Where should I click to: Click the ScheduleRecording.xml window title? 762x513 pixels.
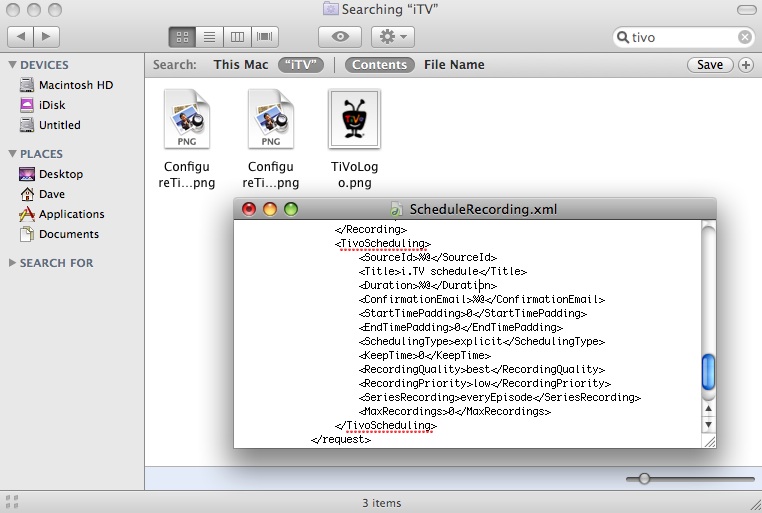pos(483,209)
